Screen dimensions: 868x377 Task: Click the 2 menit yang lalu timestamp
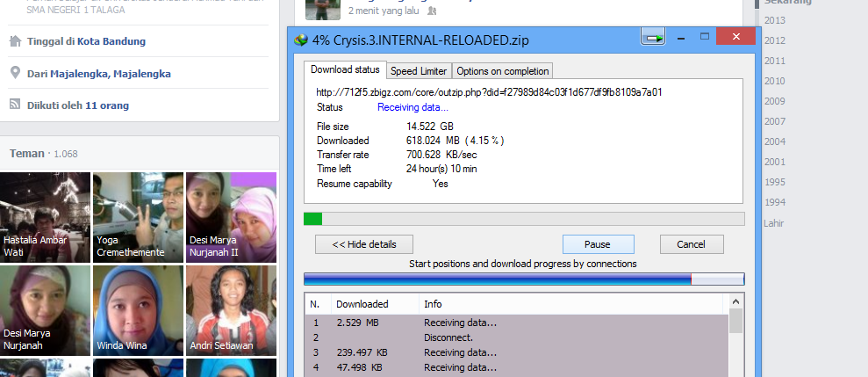(x=385, y=11)
